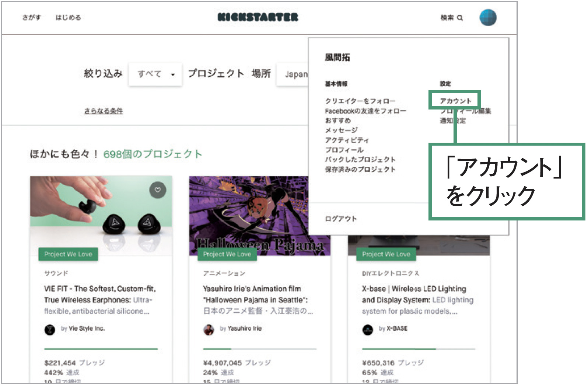
Task: Click the by X-BASE creator link
Action: [393, 328]
